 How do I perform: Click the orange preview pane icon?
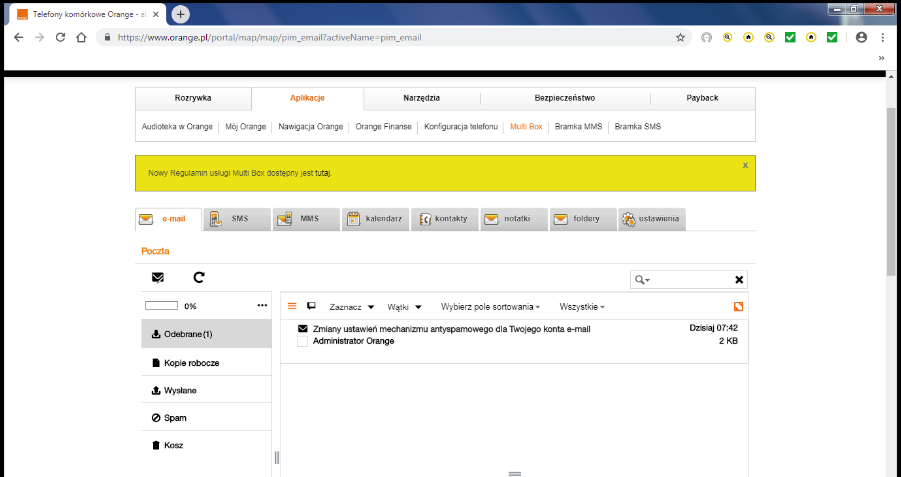[x=739, y=306]
